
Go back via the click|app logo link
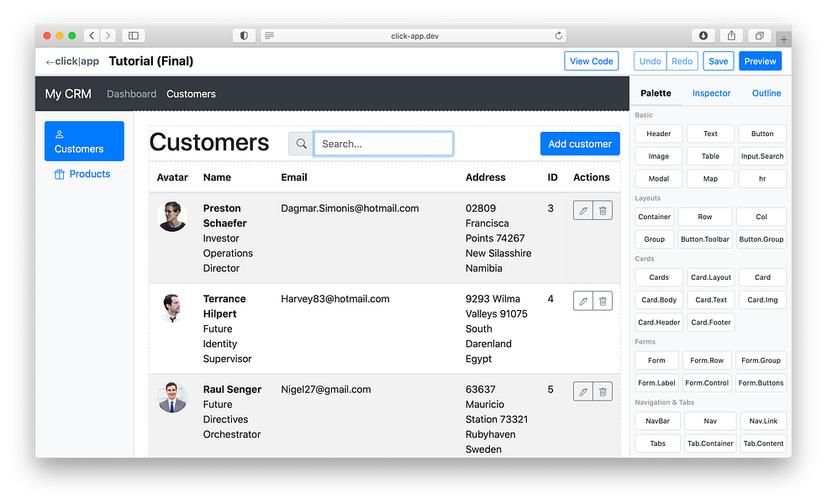(72, 61)
